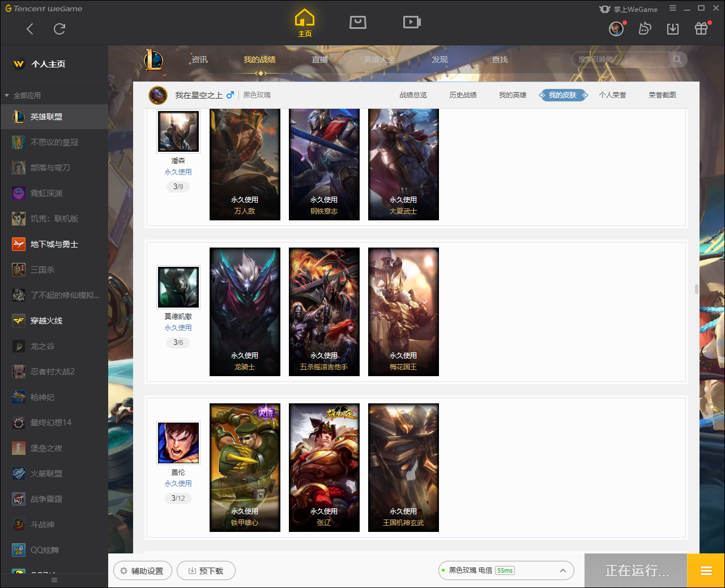Switch to 英雄大全 tab
Screen dimensions: 725x588
379,59
